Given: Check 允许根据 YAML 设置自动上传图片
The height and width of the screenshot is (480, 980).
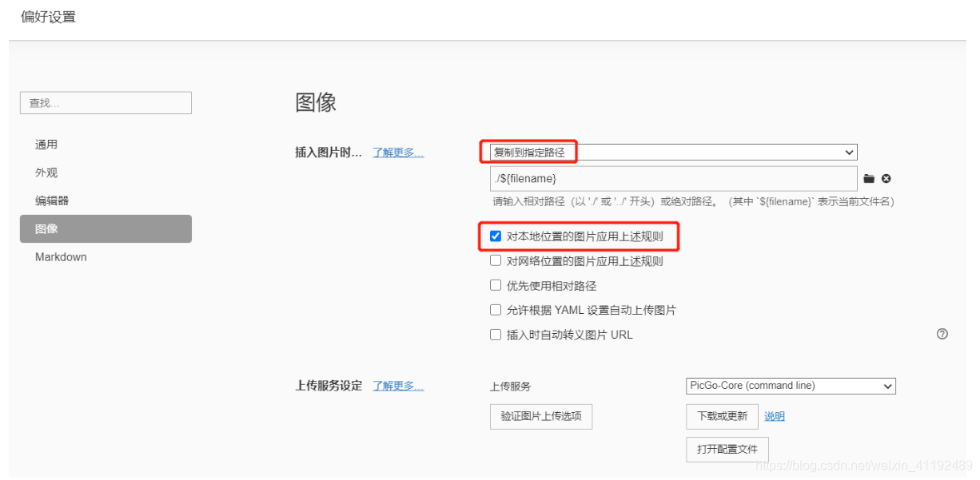Looking at the screenshot, I should click(496, 310).
